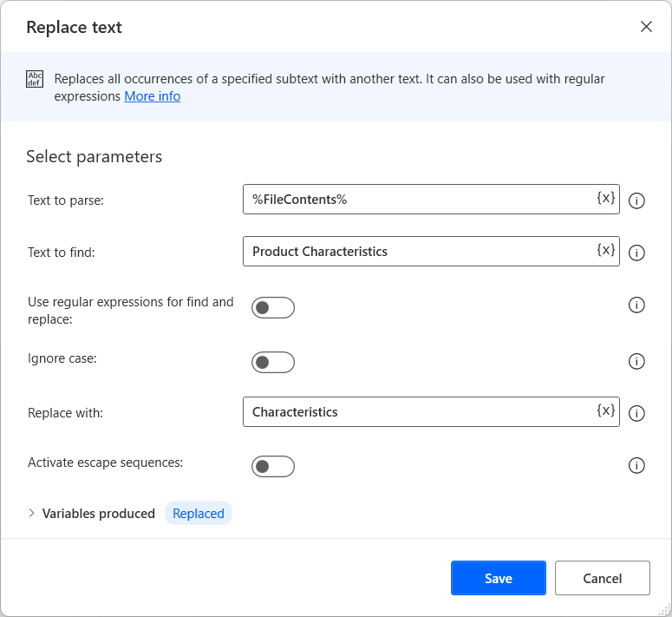672x617 pixels.
Task: Show info for Text to parse
Action: (x=636, y=200)
